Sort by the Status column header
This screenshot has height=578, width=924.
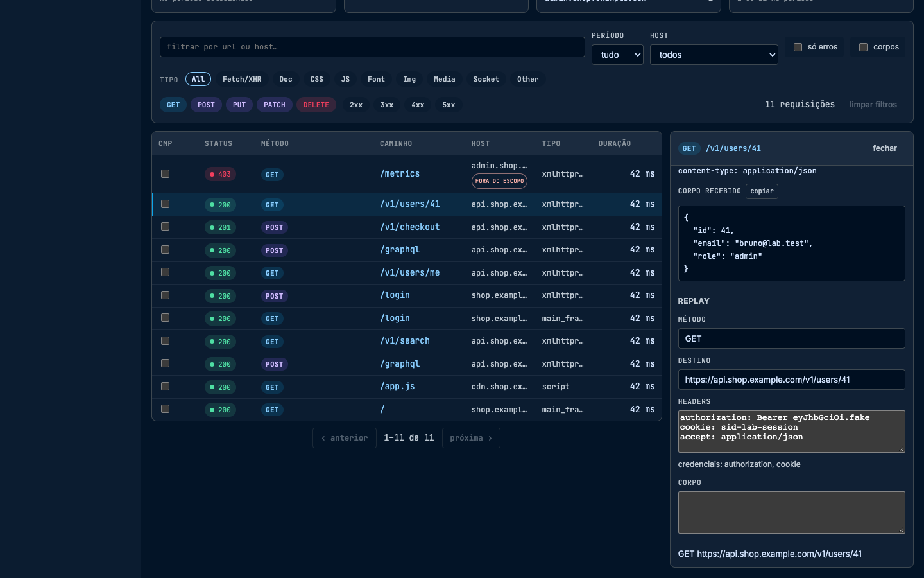click(x=218, y=143)
